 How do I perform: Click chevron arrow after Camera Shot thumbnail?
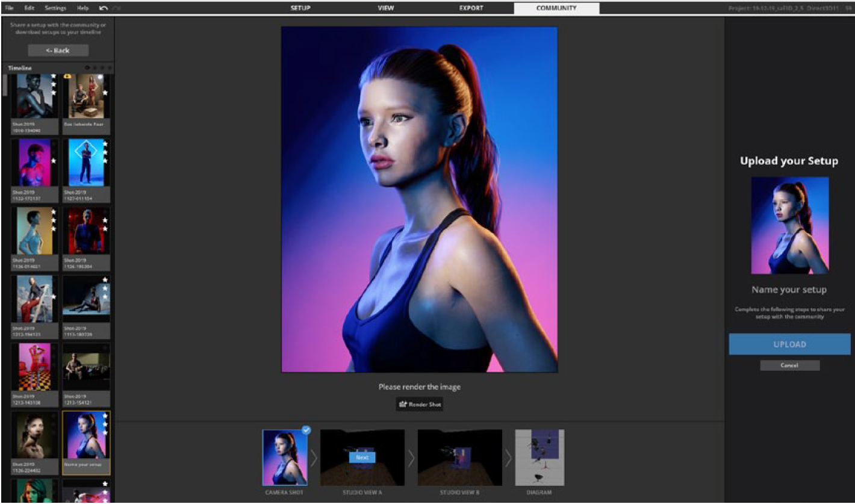313,458
